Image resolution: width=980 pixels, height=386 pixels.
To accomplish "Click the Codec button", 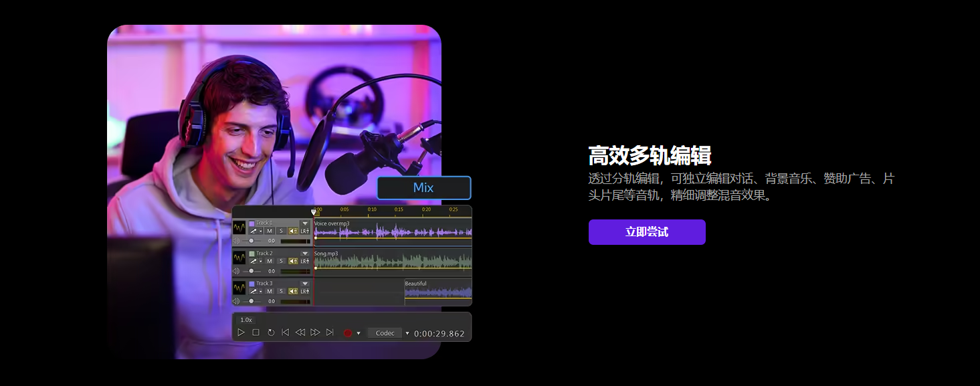I will point(385,333).
